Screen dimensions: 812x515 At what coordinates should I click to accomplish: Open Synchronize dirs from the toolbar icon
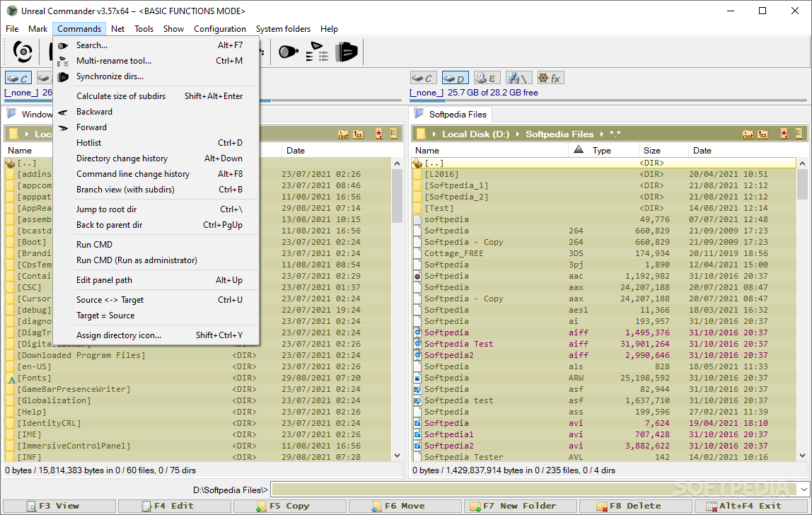[x=347, y=52]
